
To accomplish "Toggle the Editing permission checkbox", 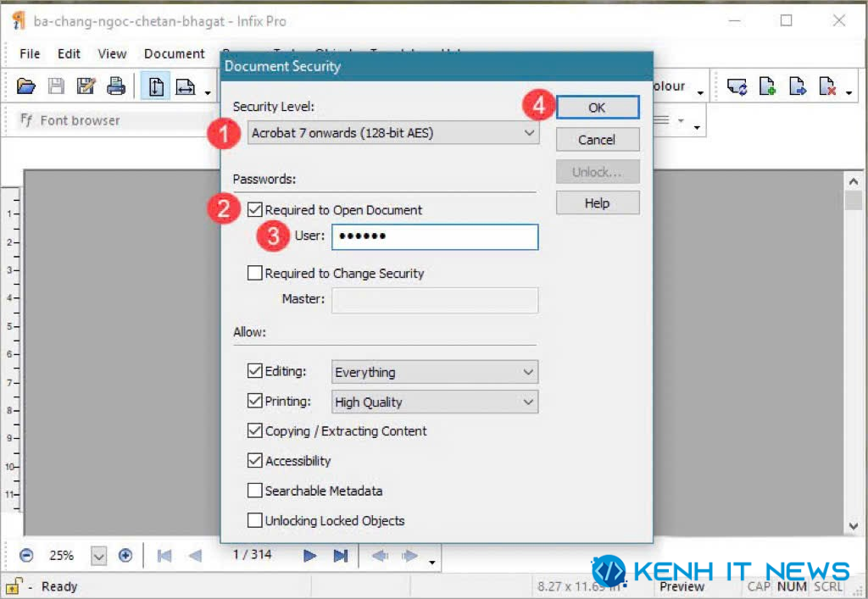I will point(254,370).
